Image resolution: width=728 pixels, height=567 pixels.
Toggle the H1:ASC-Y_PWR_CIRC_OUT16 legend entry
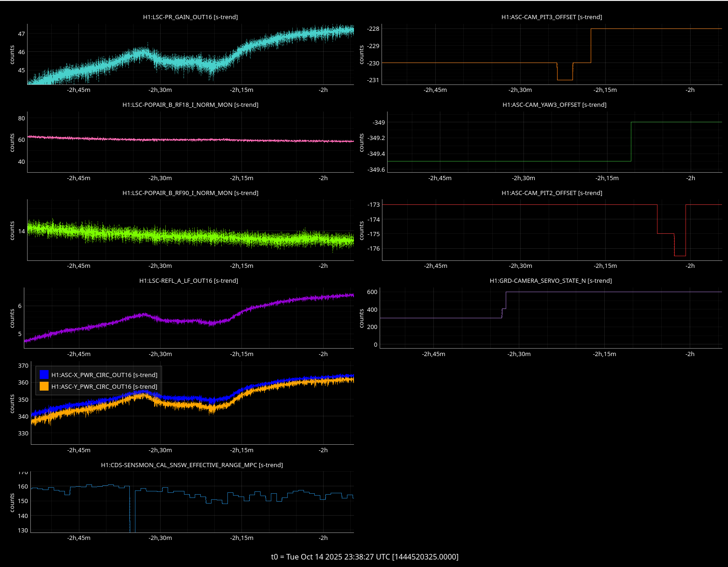104,386
